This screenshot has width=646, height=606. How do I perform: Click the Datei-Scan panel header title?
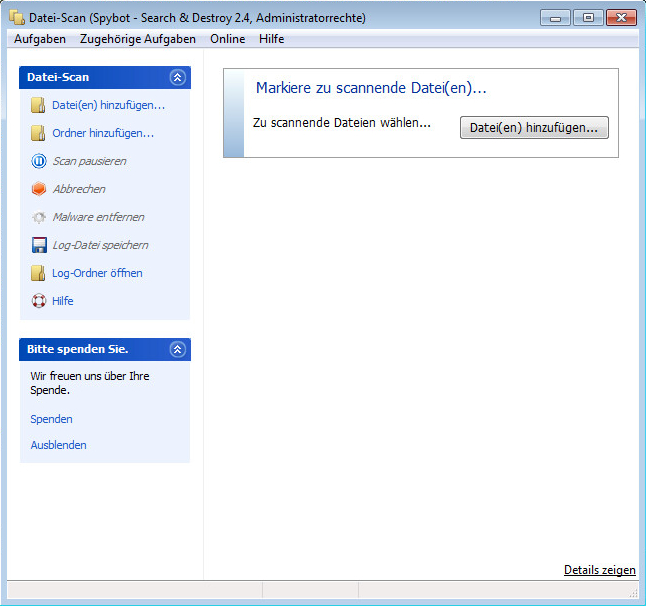[x=58, y=77]
